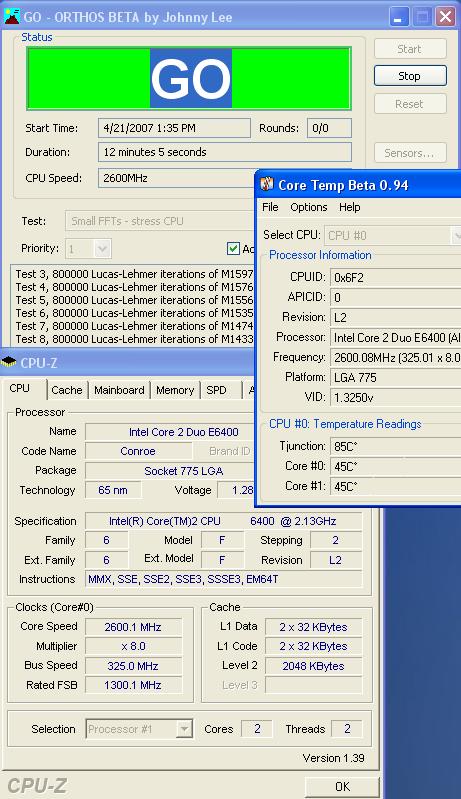Click the Technology value 65 nm
461x799 pixels.
[113, 490]
